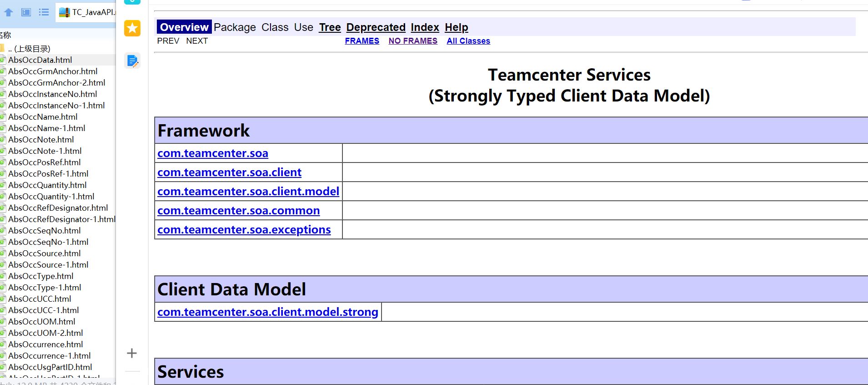The image size is (868, 385).
Task: Open com.teamcenter.soa.exceptions package link
Action: pos(244,230)
